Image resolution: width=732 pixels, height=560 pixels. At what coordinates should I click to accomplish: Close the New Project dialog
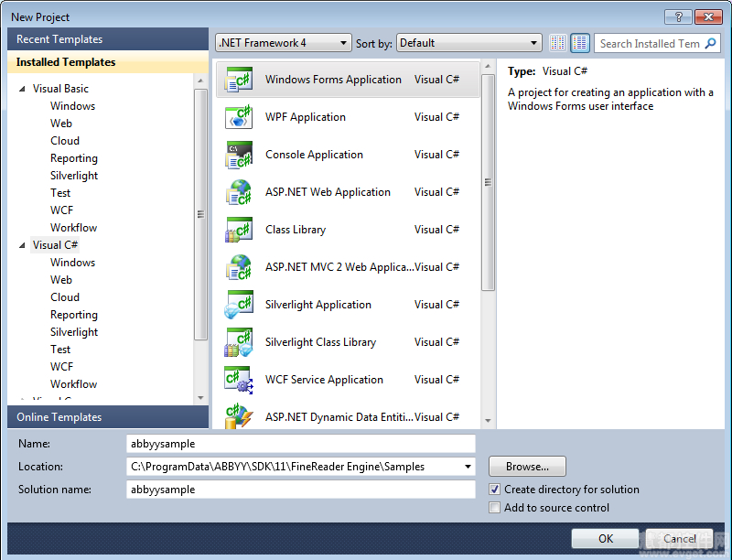click(x=708, y=17)
